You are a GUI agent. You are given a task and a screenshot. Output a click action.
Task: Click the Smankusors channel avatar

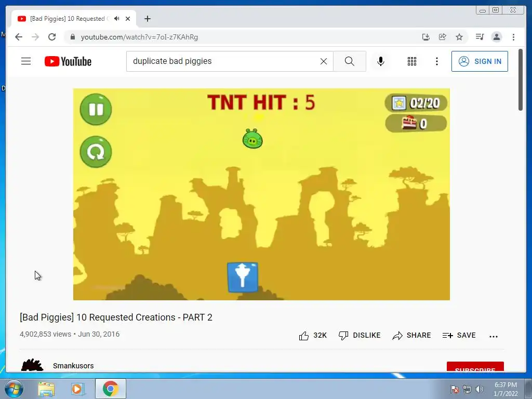[32, 365]
